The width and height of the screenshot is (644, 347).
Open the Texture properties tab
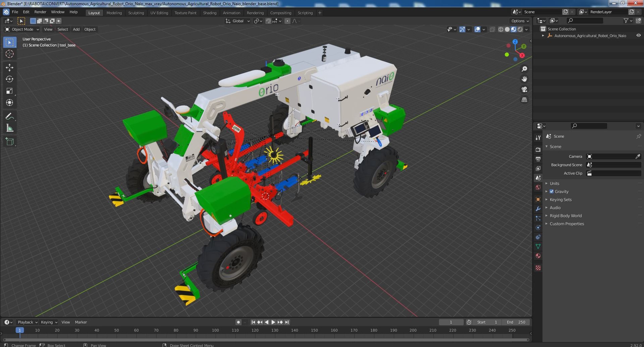pyautogui.click(x=538, y=268)
